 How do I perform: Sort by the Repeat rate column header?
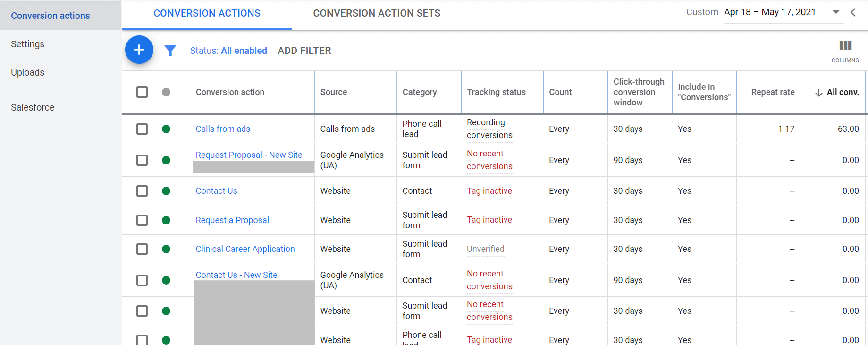point(773,92)
